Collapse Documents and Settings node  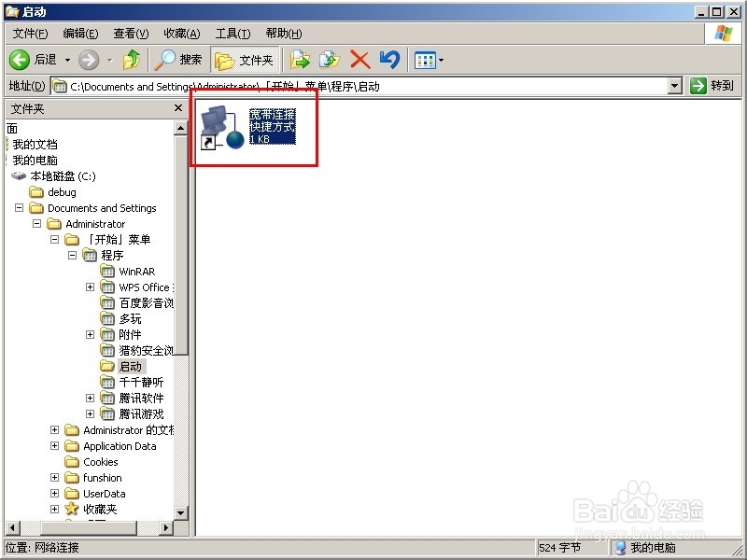click(19, 208)
